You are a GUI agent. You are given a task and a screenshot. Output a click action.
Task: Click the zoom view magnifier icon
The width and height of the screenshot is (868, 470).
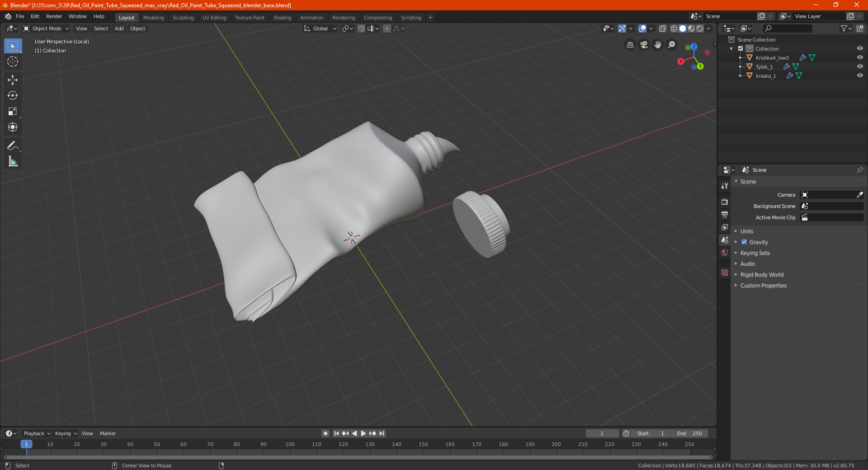[672, 45]
